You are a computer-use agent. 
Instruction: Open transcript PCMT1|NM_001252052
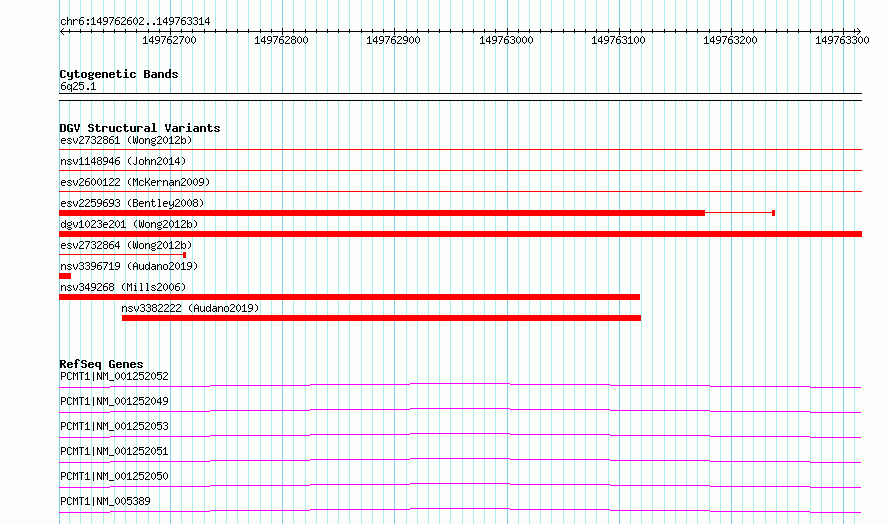coord(114,376)
